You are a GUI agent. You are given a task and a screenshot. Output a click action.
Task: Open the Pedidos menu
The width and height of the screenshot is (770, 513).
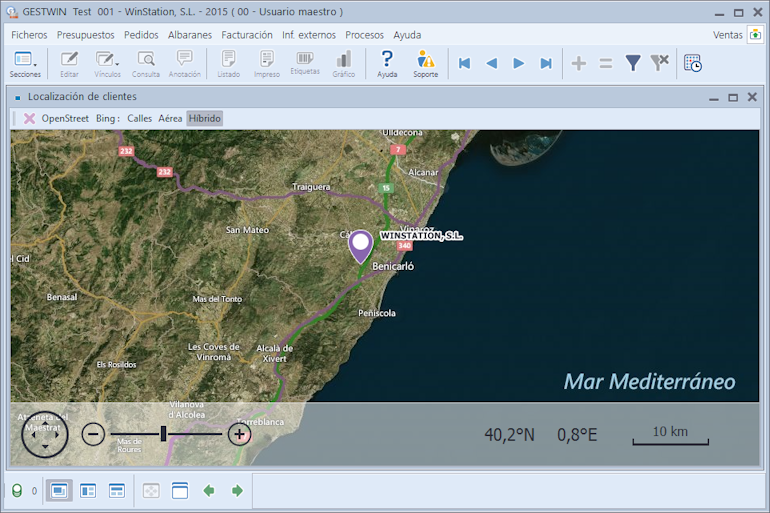141,35
